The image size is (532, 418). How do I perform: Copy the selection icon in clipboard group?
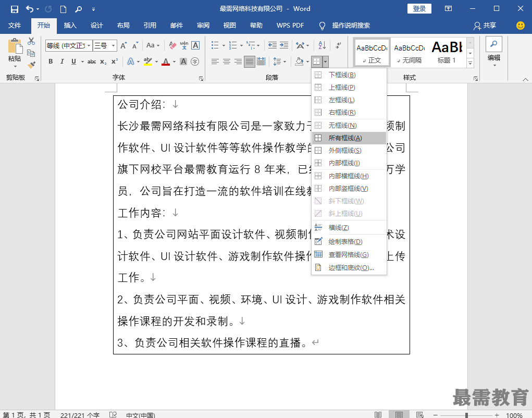tap(31, 53)
